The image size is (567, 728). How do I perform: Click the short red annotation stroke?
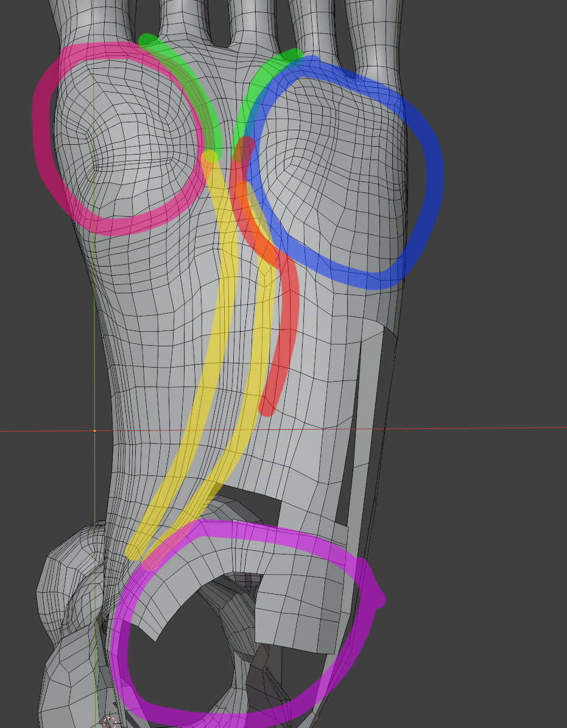[285, 341]
